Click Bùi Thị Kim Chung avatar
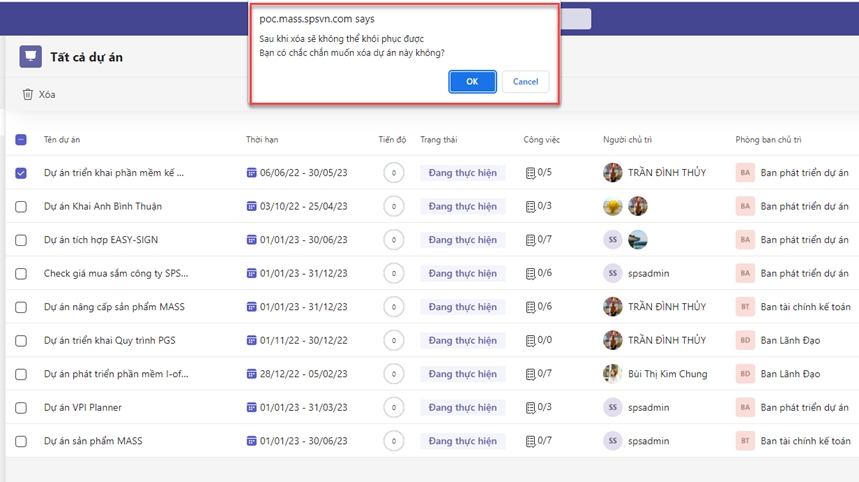The width and height of the screenshot is (859, 482). 613,374
